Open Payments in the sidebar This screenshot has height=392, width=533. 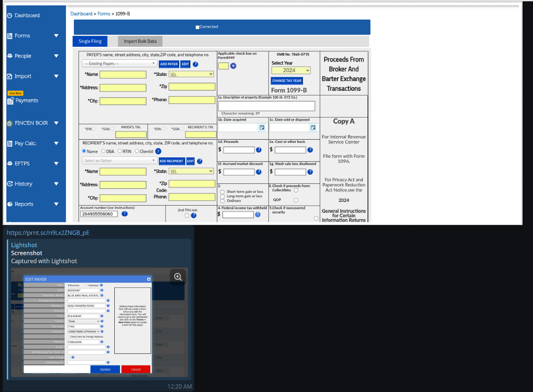[26, 100]
